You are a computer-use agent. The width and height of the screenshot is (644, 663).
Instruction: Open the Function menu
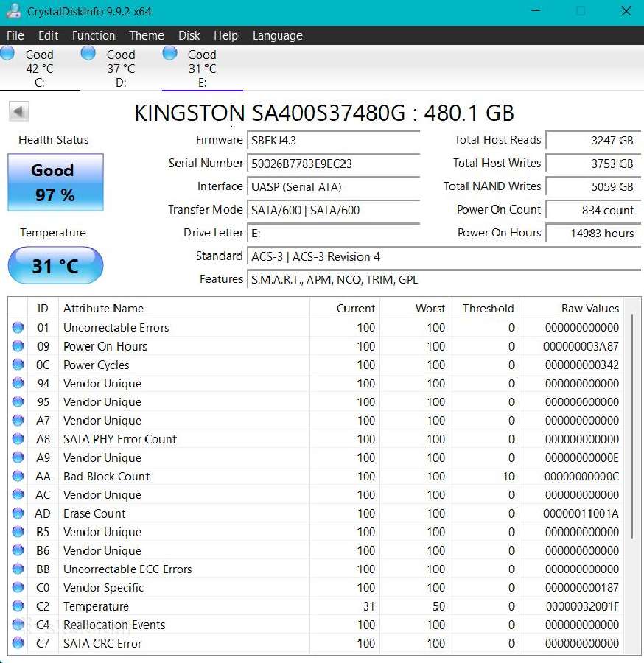point(94,35)
